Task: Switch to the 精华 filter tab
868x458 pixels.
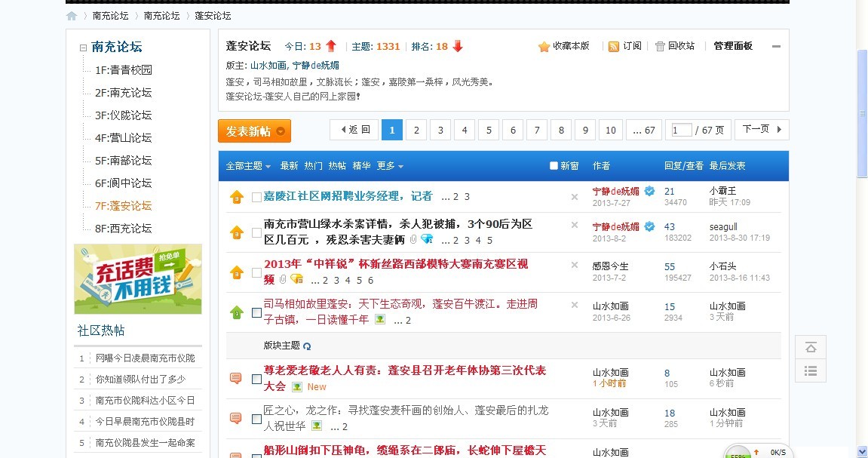Action: [x=361, y=166]
